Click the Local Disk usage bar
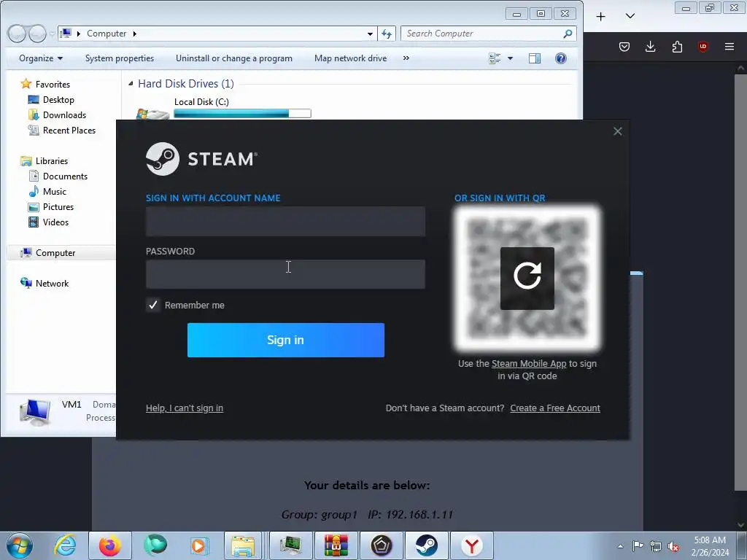The width and height of the screenshot is (747, 560). [x=242, y=113]
